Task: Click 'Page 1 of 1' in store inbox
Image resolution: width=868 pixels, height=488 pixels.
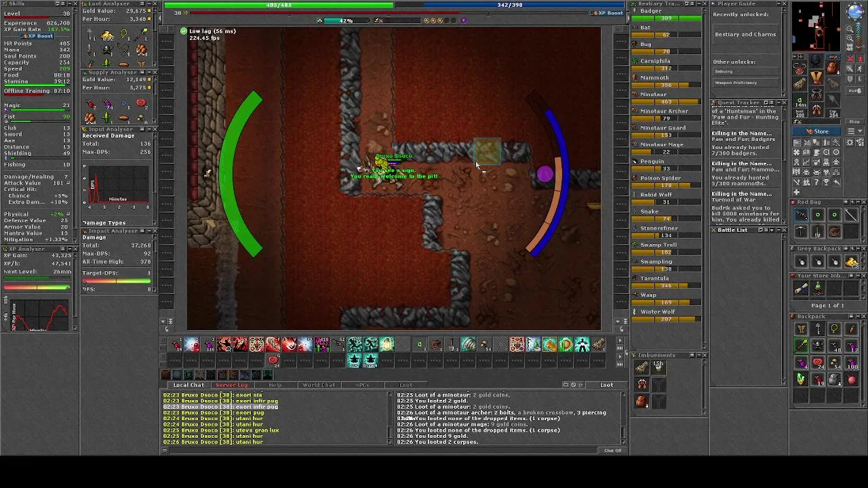Action: [827, 305]
